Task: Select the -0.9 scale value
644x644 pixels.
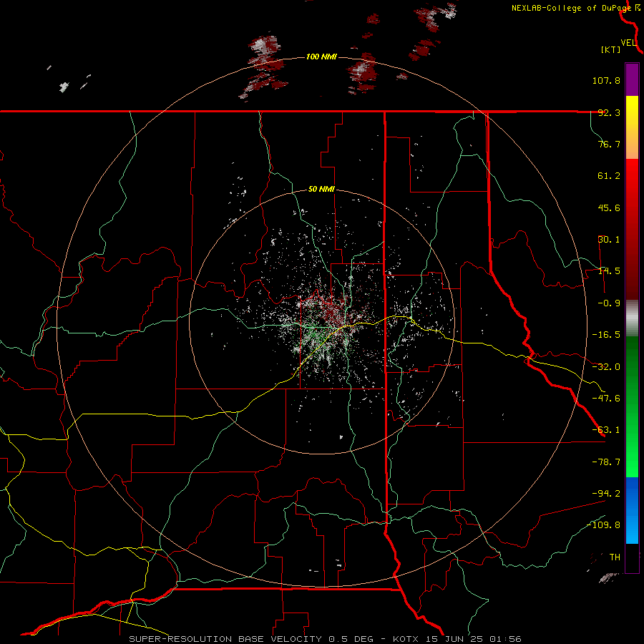Action: coord(609,303)
